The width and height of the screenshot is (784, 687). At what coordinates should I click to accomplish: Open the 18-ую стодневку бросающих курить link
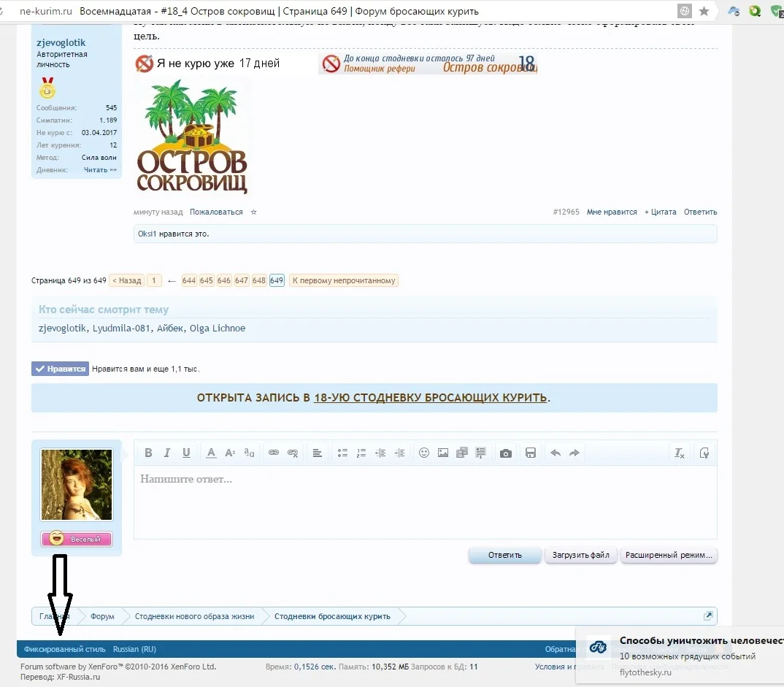click(430, 397)
